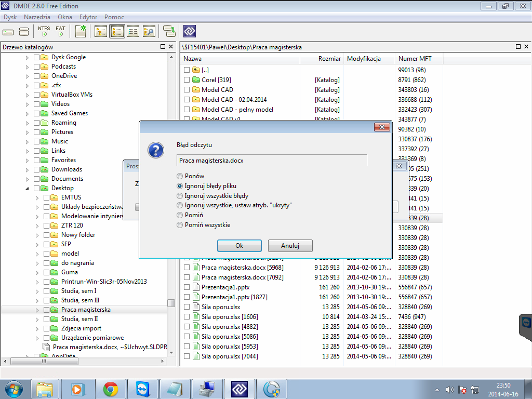Viewport: 532px width, 399px height.
Task: Open Chrome from the taskbar
Action: pyautogui.click(x=111, y=389)
